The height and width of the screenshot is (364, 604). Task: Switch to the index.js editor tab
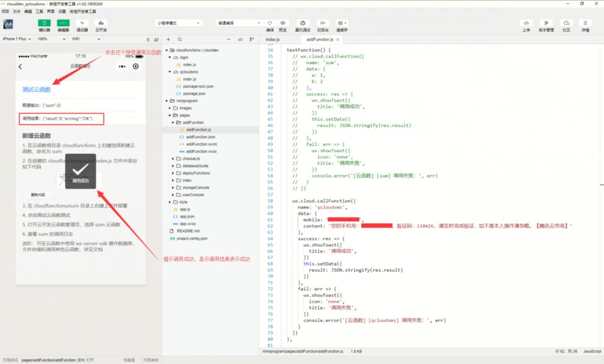pos(272,39)
